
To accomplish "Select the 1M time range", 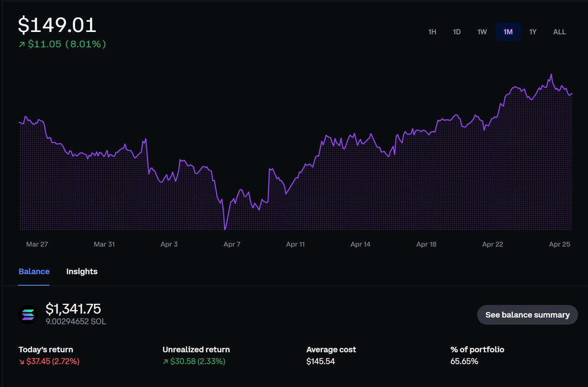I will pos(508,32).
